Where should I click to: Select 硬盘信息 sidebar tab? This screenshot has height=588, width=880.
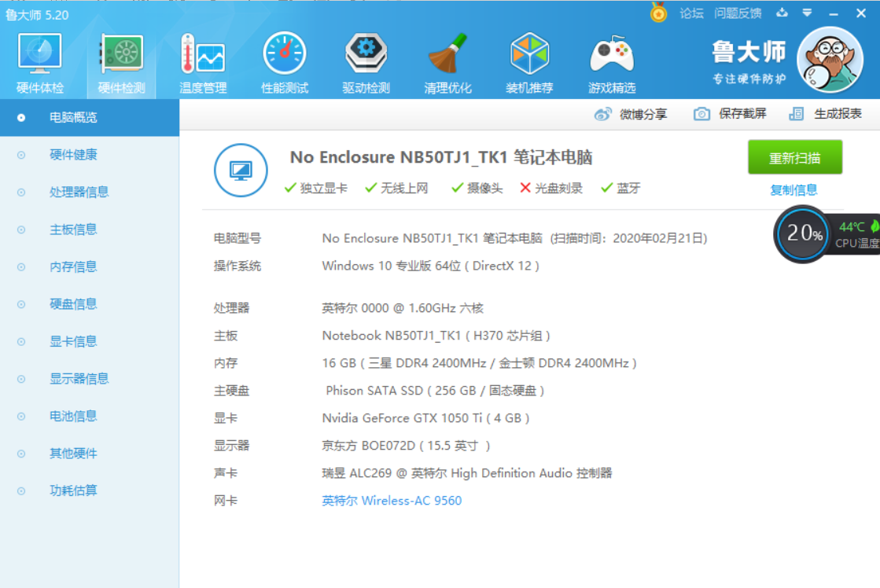pos(90,304)
